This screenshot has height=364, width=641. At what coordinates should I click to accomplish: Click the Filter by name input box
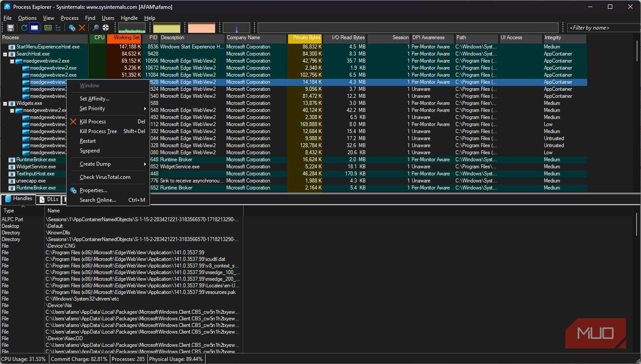(x=604, y=28)
